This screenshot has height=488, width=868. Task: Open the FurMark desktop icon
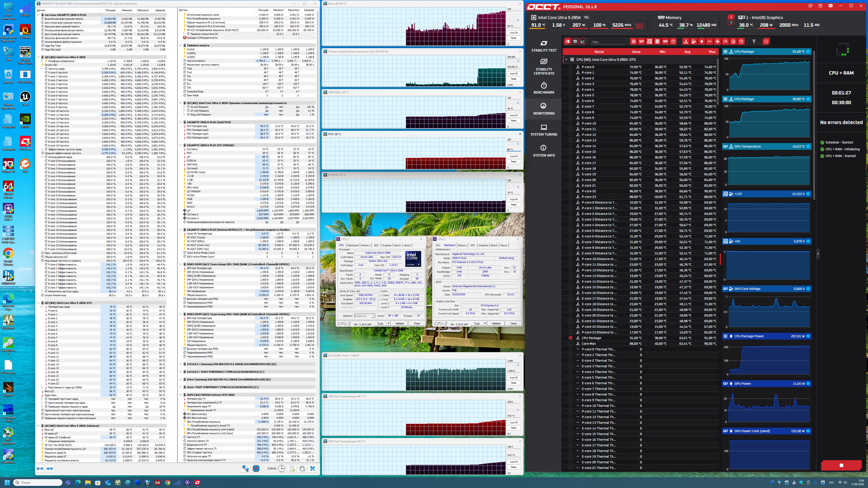point(25,31)
